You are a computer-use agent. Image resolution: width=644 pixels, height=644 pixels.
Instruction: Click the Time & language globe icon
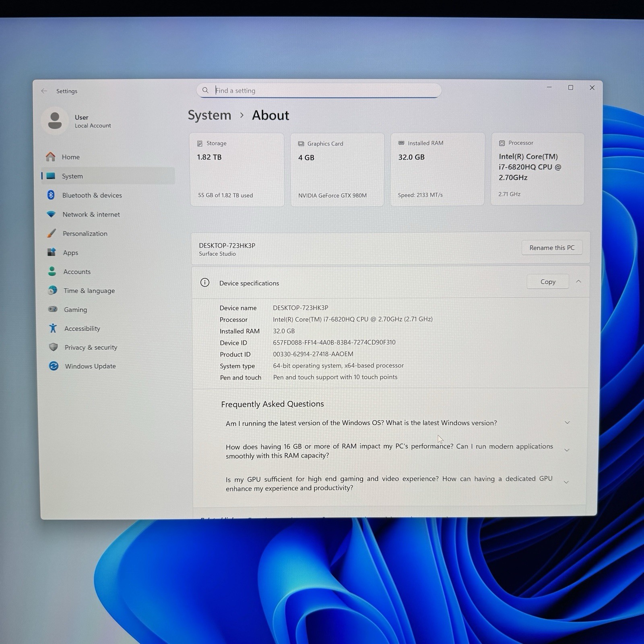click(x=52, y=290)
